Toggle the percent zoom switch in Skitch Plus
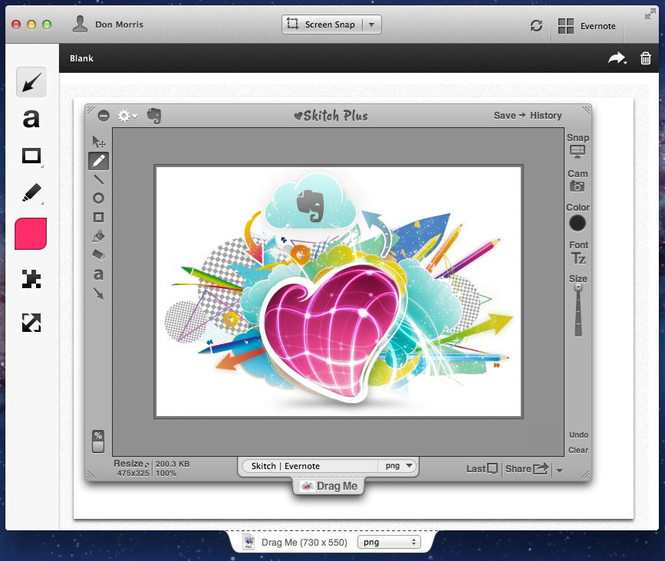 coord(98,441)
